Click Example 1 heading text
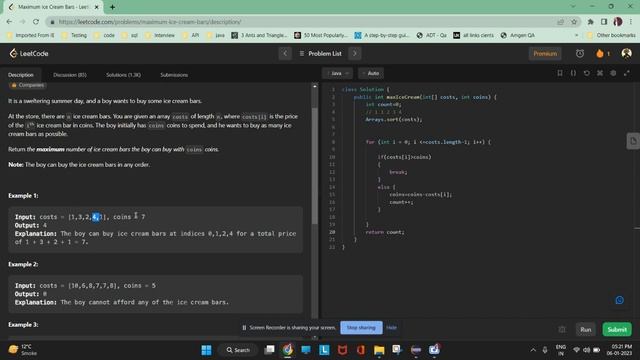 point(23,196)
